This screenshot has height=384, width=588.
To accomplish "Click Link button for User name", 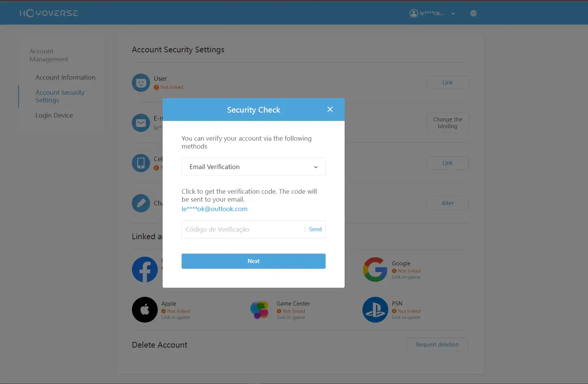I will [x=447, y=83].
